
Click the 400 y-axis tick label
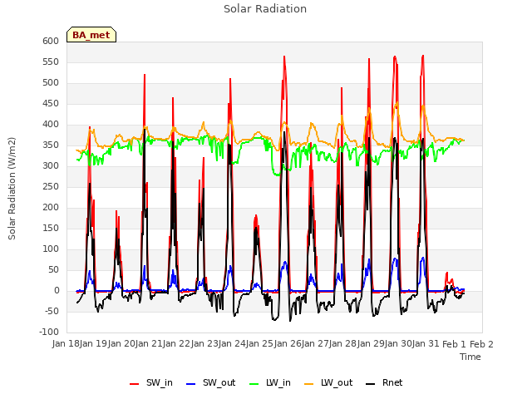pyautogui.click(x=51, y=124)
